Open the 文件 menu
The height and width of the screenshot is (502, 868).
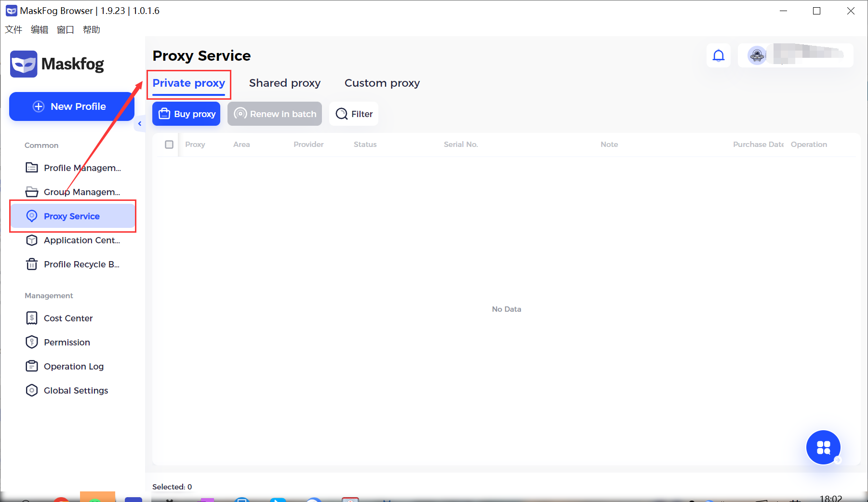pos(13,29)
